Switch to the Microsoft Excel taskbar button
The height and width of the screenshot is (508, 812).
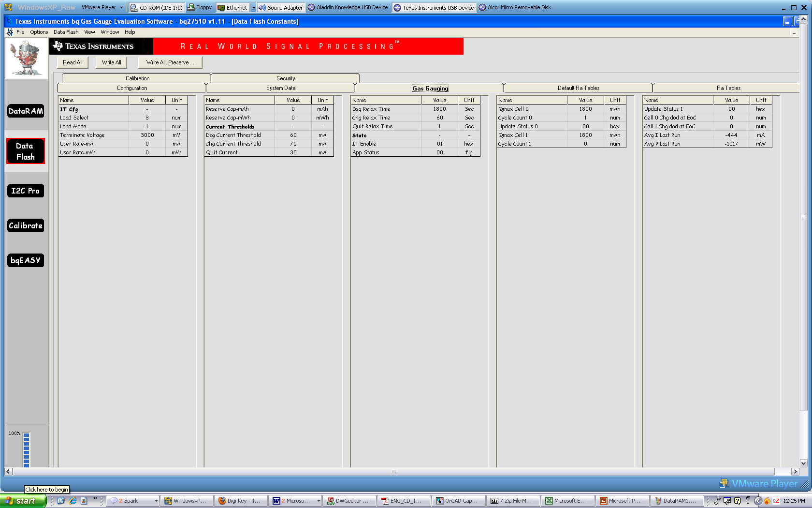coord(566,501)
